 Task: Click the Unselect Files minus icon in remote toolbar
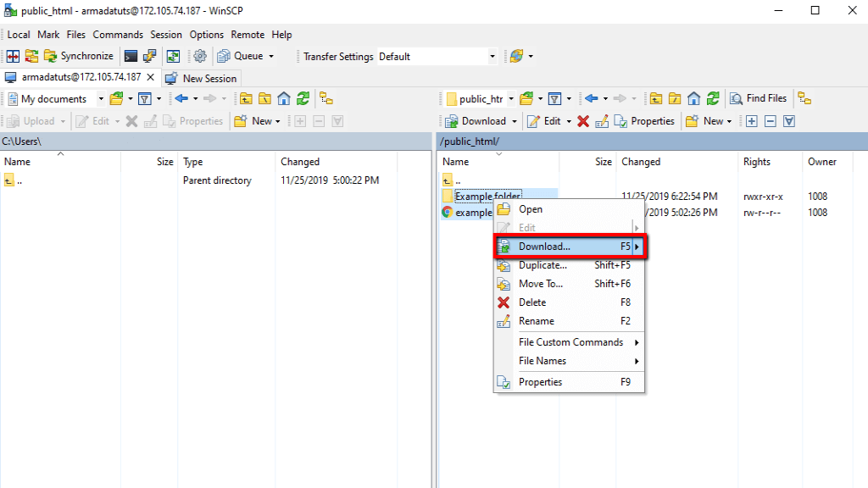tap(770, 121)
